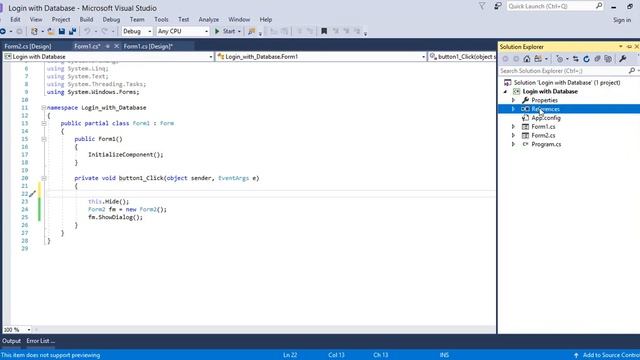Close the Form1.cs tab
The height and width of the screenshot is (360, 640).
click(116, 46)
